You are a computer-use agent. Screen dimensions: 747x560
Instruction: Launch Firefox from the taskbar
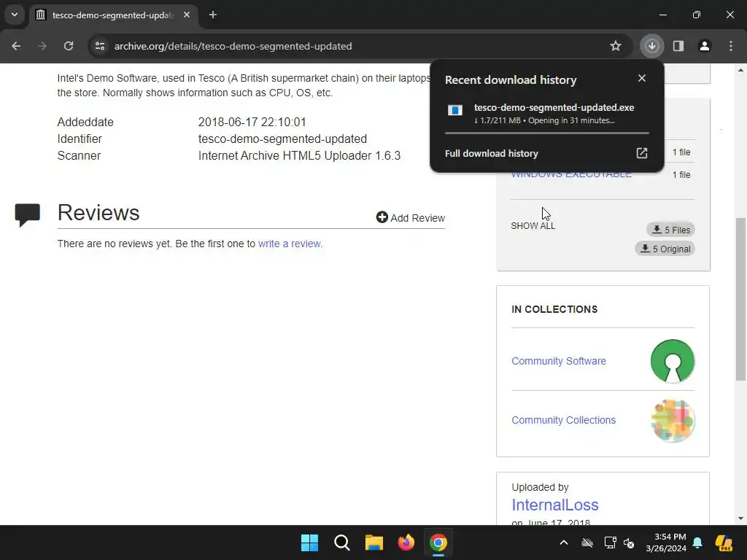[406, 542]
